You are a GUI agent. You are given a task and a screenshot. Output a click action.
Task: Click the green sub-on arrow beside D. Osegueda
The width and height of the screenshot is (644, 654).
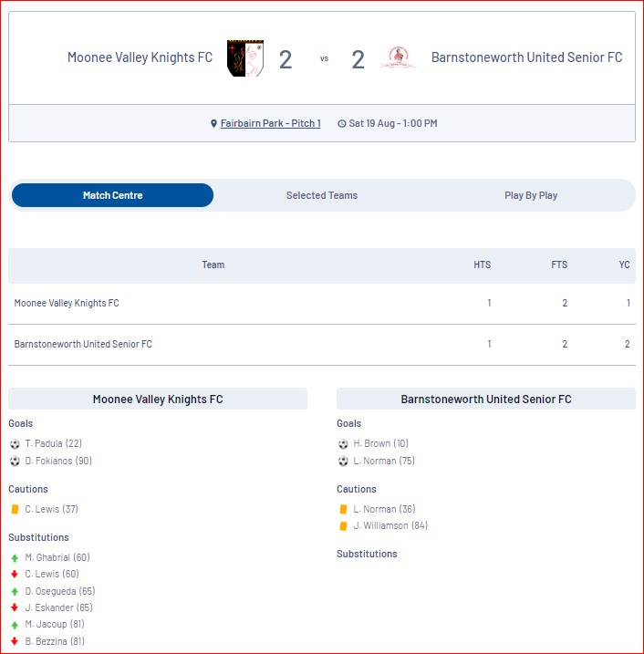coord(15,591)
